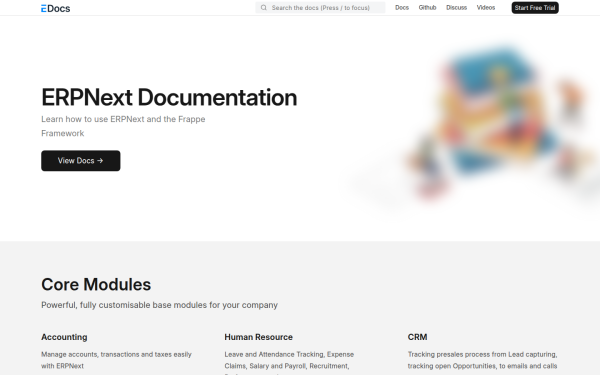Select the ERPNext Documentation heading

169,97
